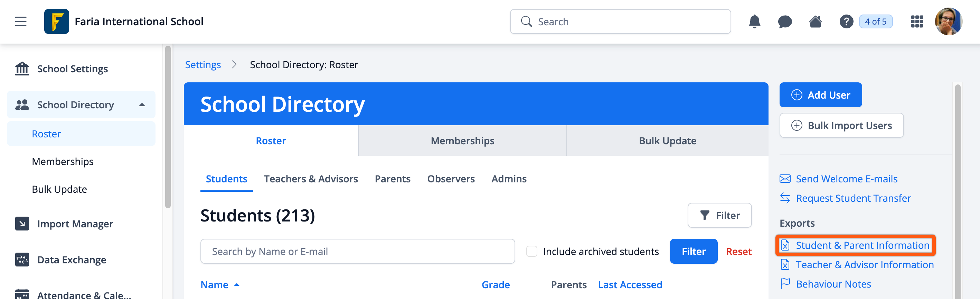Open Import Manager in sidebar
Image resolution: width=980 pixels, height=299 pixels.
(75, 224)
